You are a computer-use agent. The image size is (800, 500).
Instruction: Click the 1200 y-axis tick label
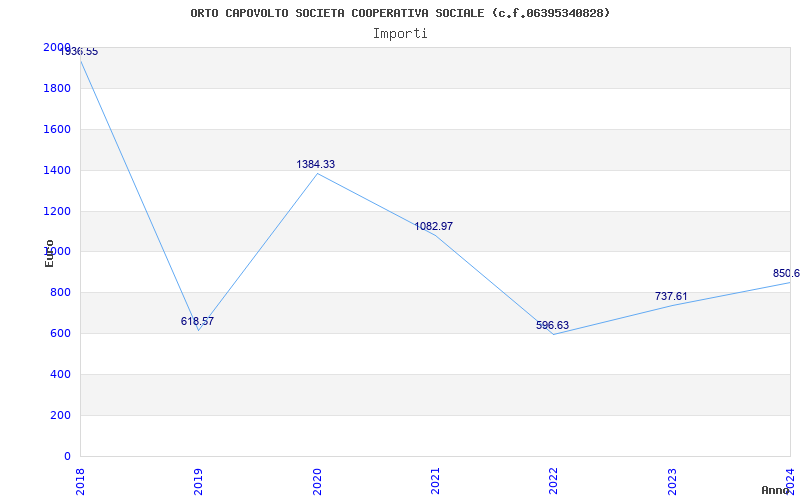57,211
